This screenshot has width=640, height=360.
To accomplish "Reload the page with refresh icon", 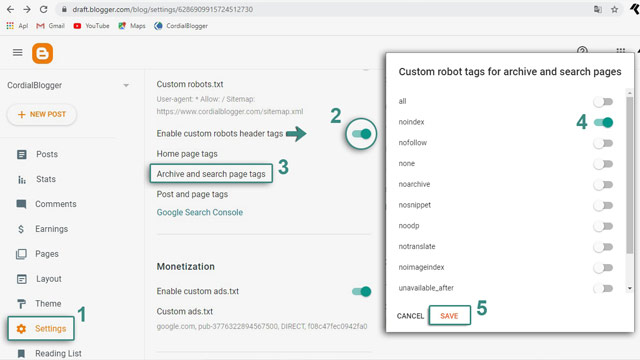I will (x=44, y=9).
